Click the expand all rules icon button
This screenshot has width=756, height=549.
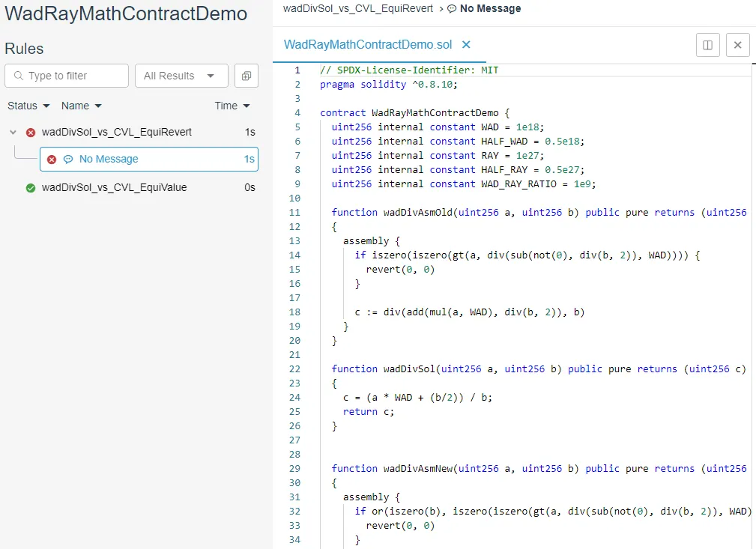(246, 76)
